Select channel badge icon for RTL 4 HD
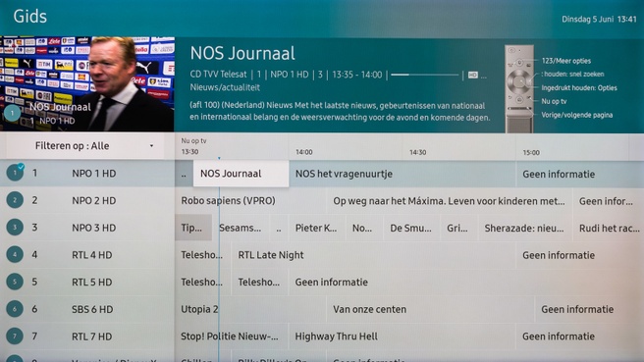The width and height of the screenshot is (644, 362). (x=15, y=254)
